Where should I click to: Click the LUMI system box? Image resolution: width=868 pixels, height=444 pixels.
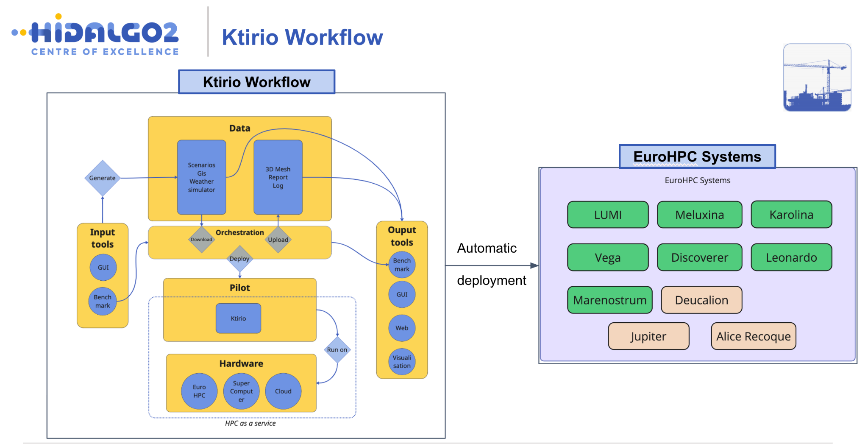click(608, 215)
